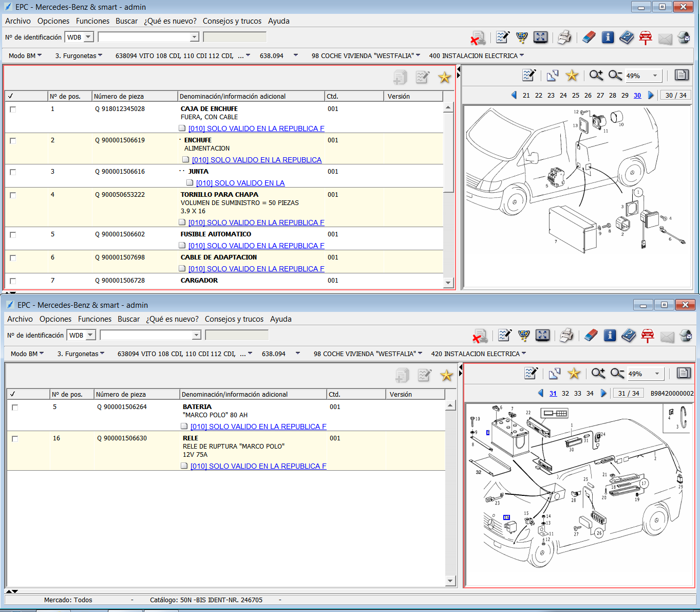Go to image 25 in upper window

[576, 95]
